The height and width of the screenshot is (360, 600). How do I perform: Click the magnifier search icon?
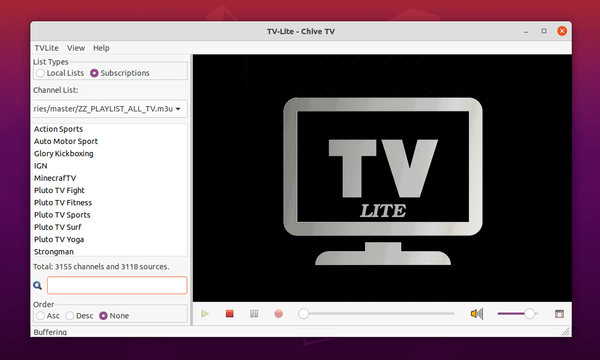click(38, 285)
